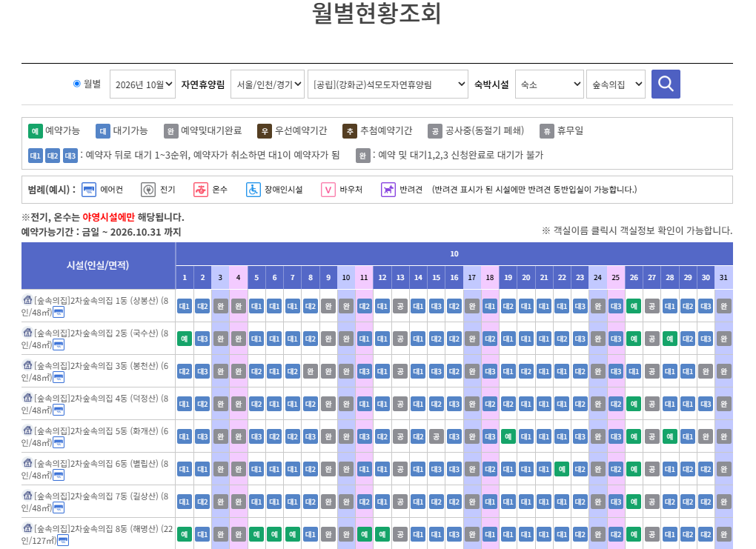Click the blue 대기가능 legend badge
This screenshot has width=756, height=549.
point(103,130)
